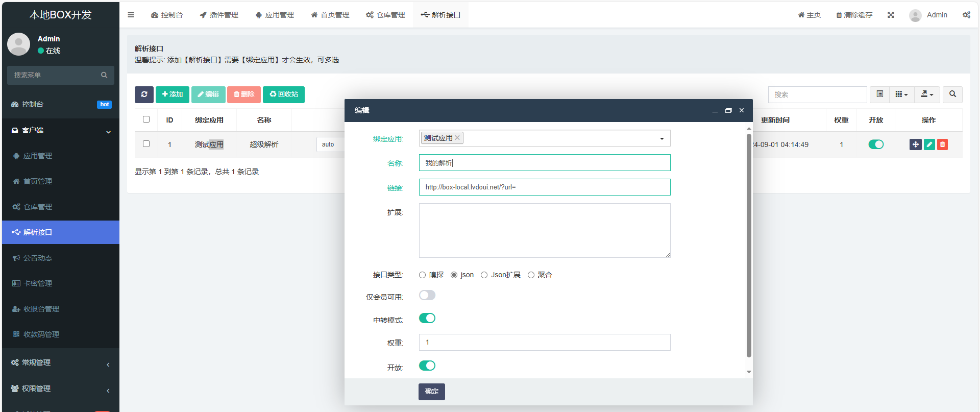Click sidebar search magnifier icon
The height and width of the screenshot is (412, 980).
(x=104, y=75)
